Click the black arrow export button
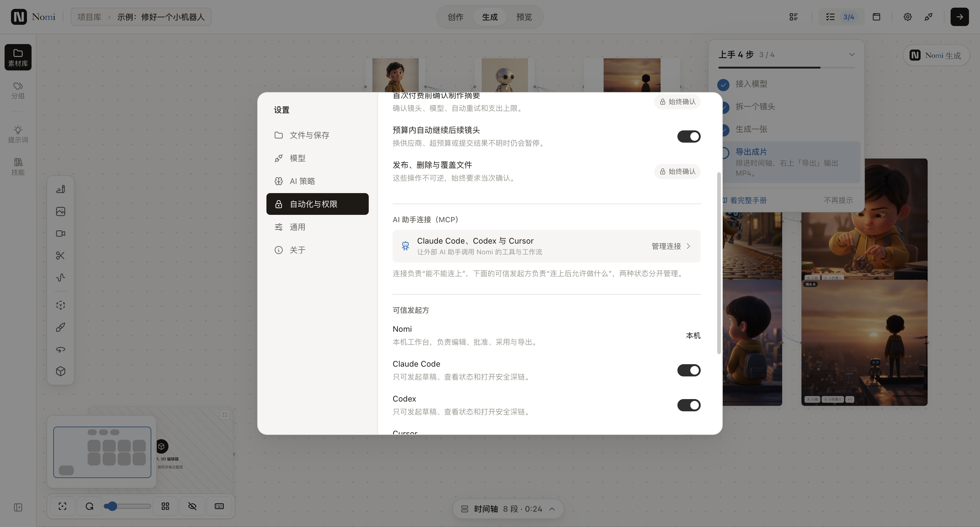Screen dimensions: 980x527 tap(959, 17)
